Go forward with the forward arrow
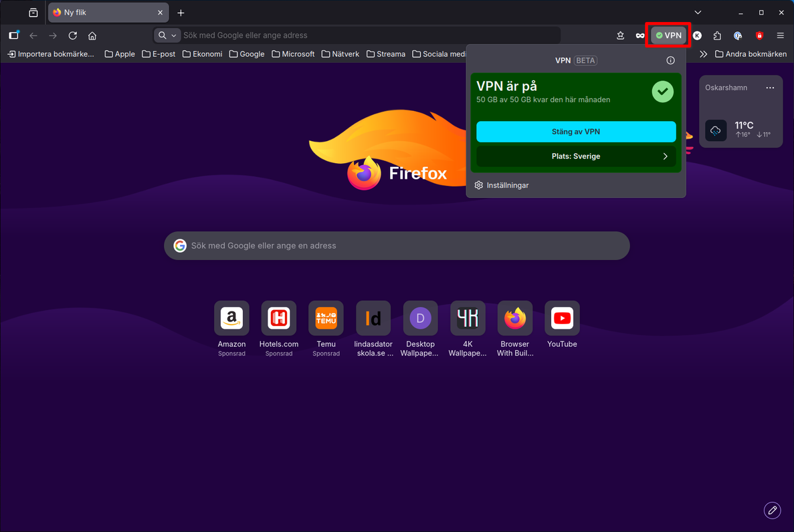This screenshot has height=532, width=794. click(53, 35)
